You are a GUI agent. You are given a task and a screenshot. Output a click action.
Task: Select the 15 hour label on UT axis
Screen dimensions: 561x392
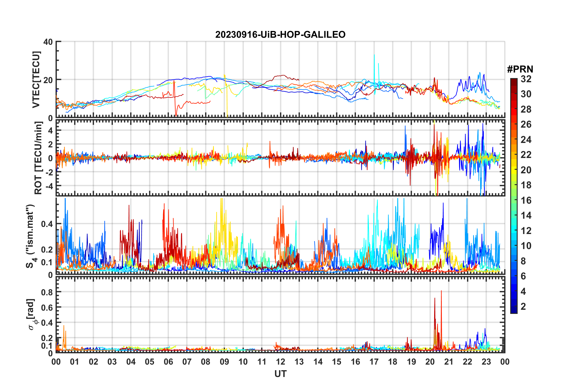[x=337, y=362]
